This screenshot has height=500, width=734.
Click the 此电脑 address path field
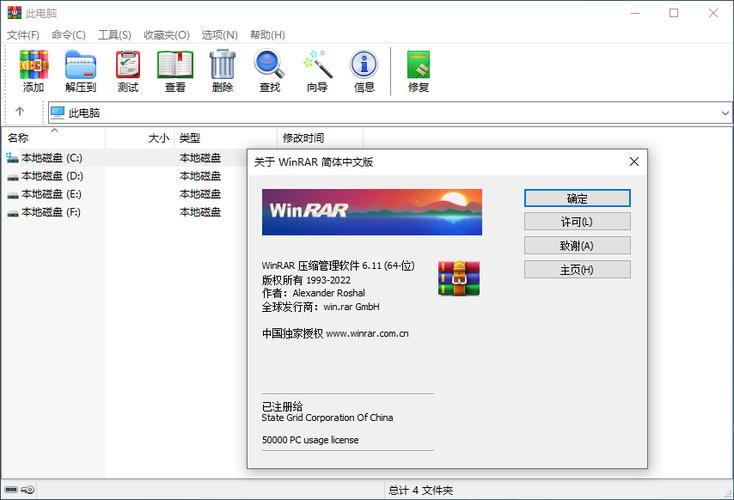390,113
